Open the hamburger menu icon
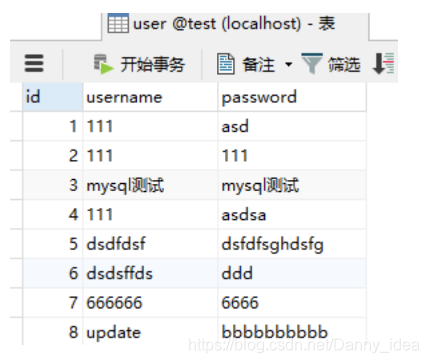429x363 pixels. tap(34, 63)
